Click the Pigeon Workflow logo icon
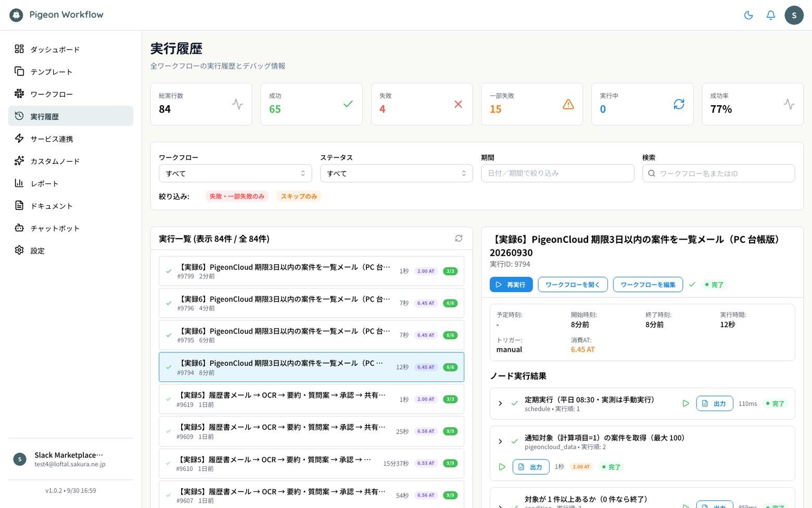Screen dimensions: 812x508 [x=16, y=15]
